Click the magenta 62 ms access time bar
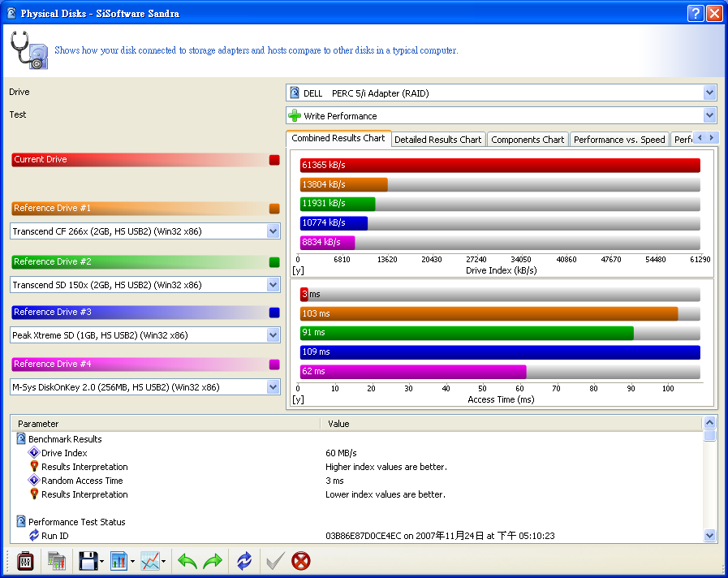This screenshot has width=728, height=578. click(413, 372)
